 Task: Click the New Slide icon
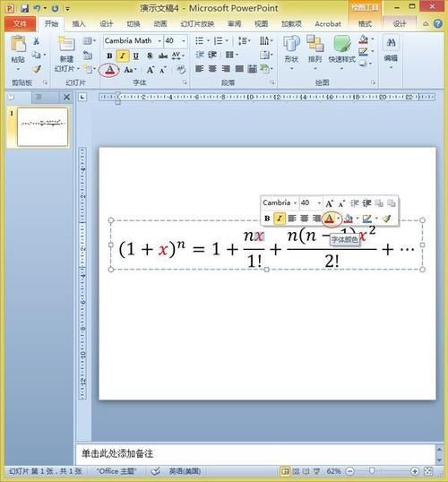66,44
